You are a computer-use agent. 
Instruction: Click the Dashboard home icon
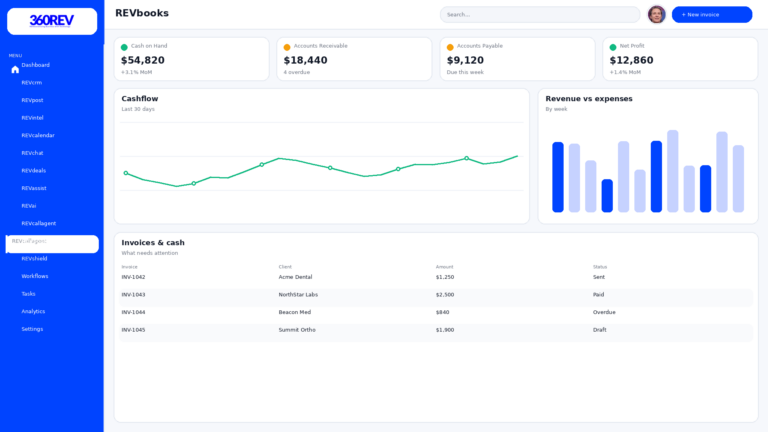tap(15, 69)
